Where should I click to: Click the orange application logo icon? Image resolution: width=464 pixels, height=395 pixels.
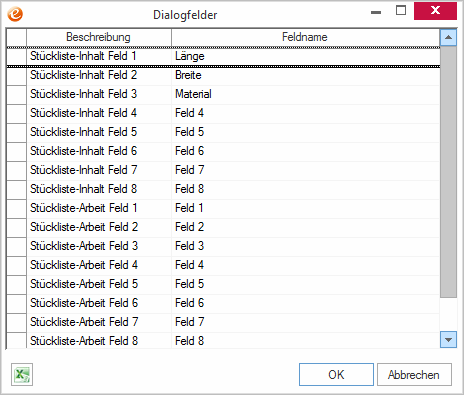click(15, 14)
